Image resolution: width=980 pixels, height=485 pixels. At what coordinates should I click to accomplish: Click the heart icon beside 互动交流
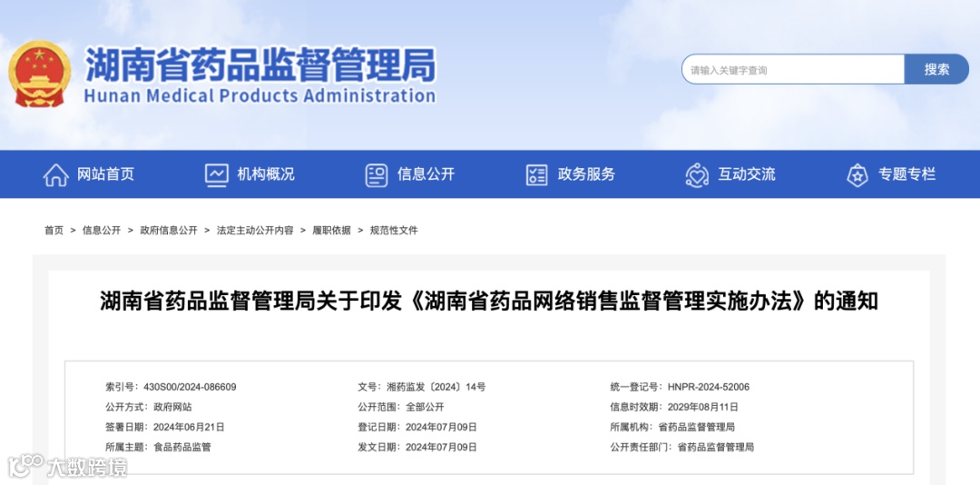[x=697, y=174]
